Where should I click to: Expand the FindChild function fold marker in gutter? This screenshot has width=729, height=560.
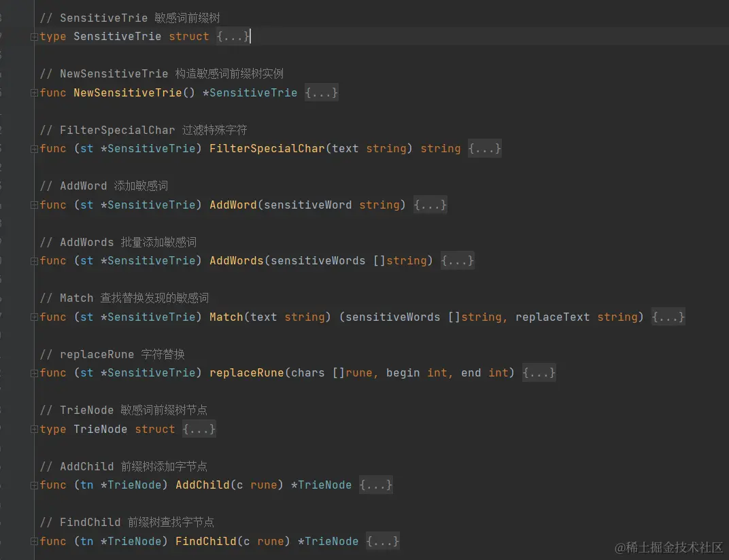(34, 542)
